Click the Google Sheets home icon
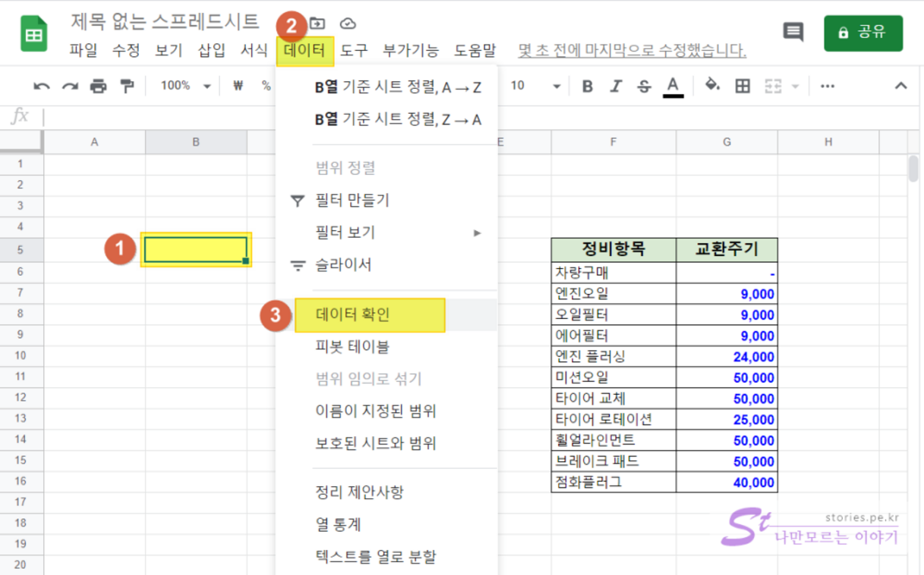Image resolution: width=924 pixels, height=575 pixels. (33, 34)
